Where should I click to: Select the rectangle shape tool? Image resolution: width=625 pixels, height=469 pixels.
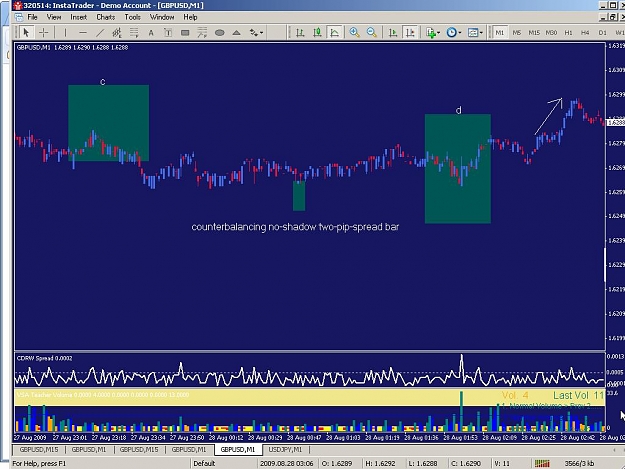point(185,33)
